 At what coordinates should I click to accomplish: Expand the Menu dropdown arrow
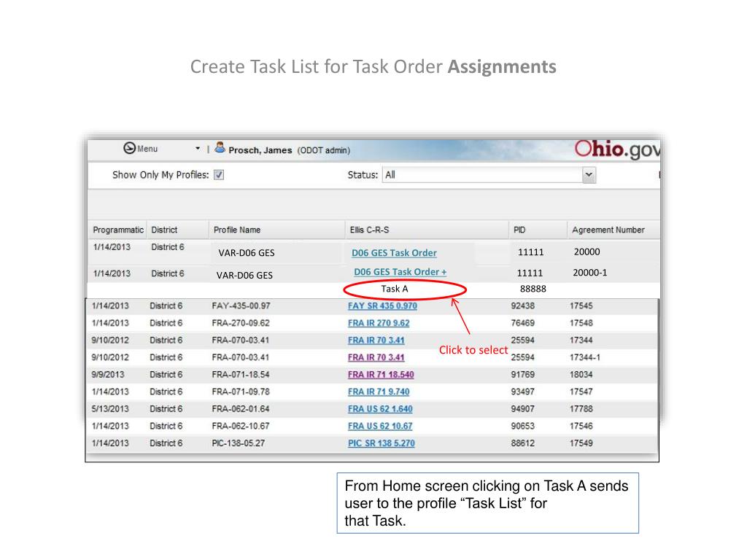click(198, 149)
